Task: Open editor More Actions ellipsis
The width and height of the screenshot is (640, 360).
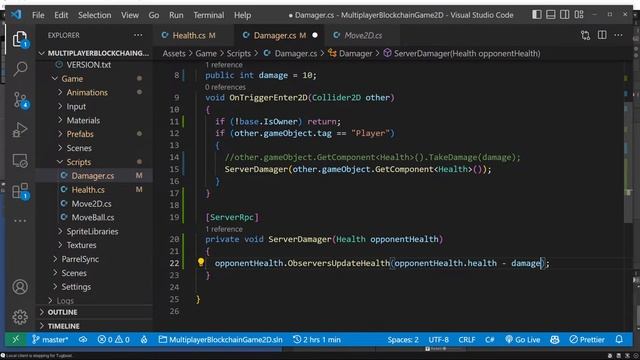Action: pyautogui.click(x=618, y=36)
